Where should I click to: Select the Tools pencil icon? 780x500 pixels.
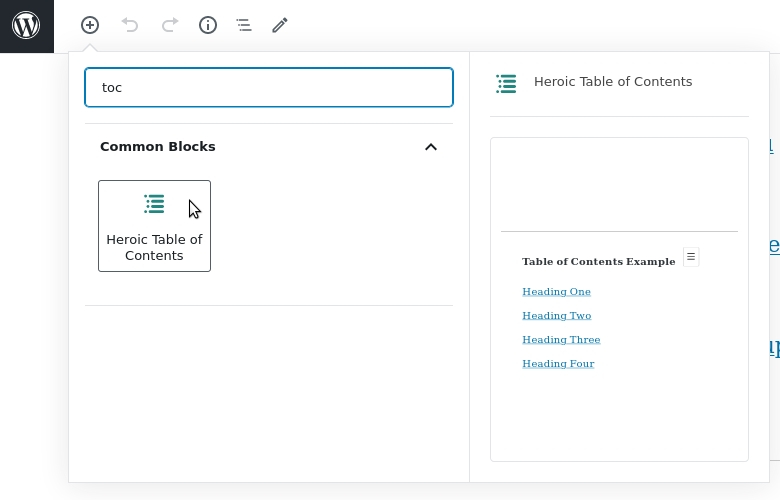tap(280, 25)
